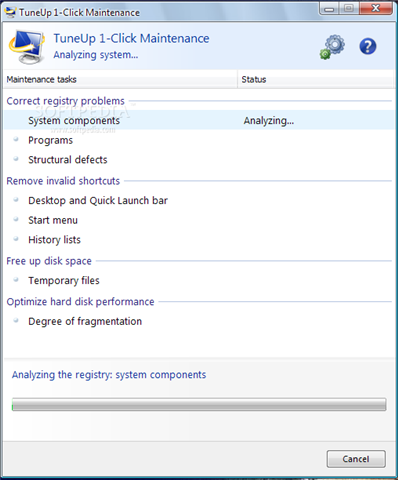This screenshot has height=480, width=398.
Task: Click the Analyzing... status text
Action: click(x=269, y=121)
